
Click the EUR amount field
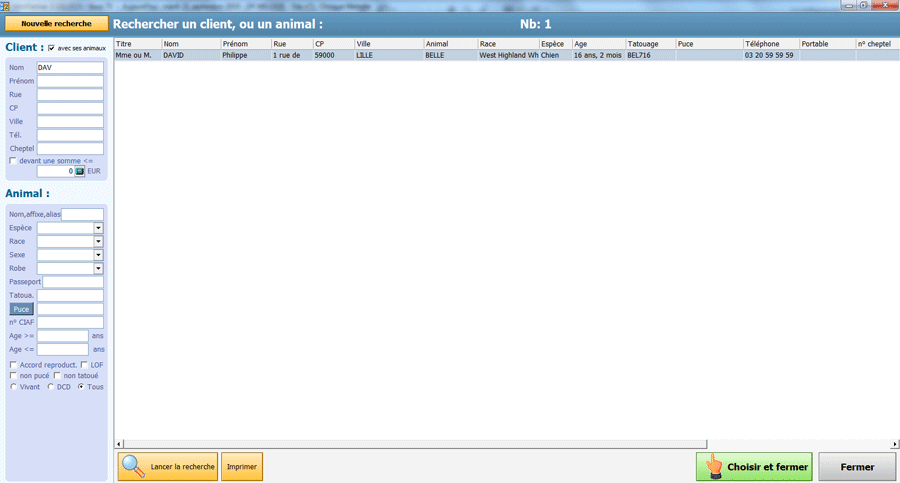(56, 171)
